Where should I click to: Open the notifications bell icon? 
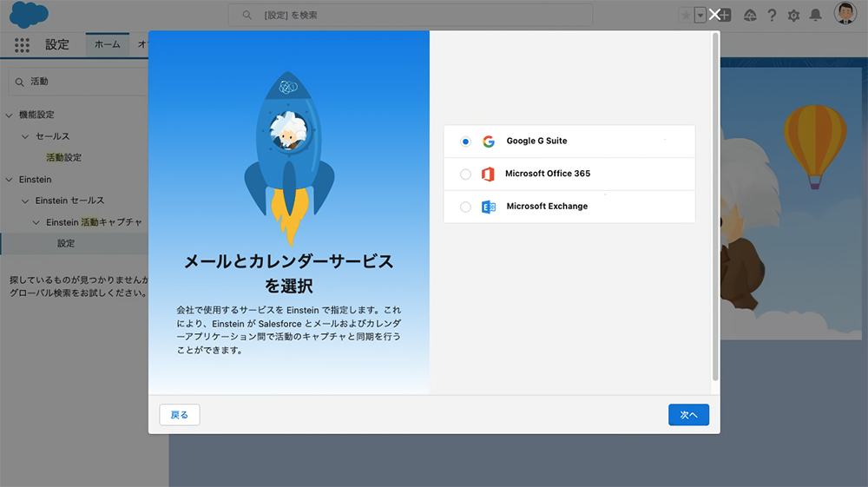click(x=815, y=15)
